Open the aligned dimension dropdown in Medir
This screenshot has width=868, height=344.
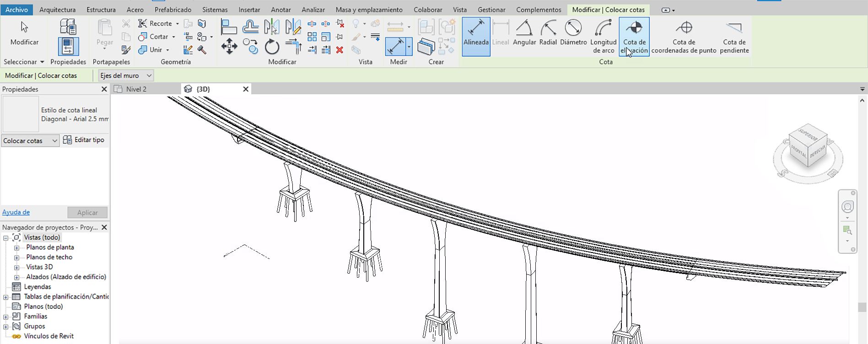point(409,47)
